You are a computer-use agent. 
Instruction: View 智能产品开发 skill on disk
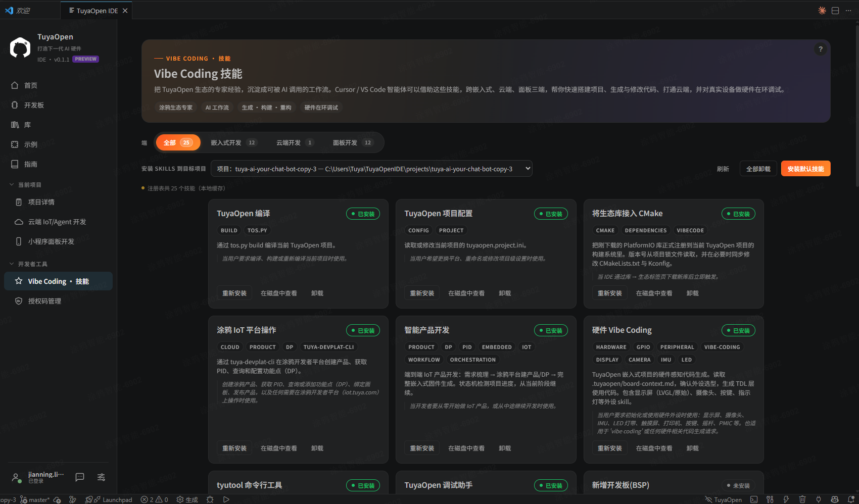coord(466,448)
